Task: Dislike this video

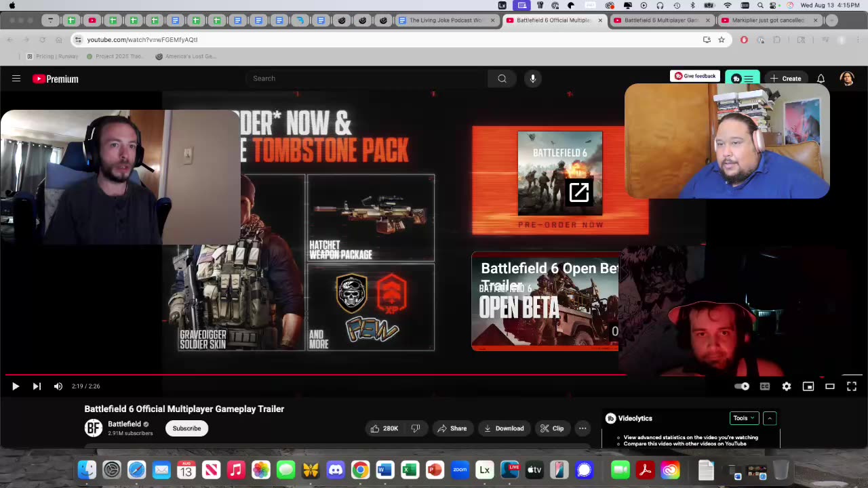Action: tap(416, 428)
